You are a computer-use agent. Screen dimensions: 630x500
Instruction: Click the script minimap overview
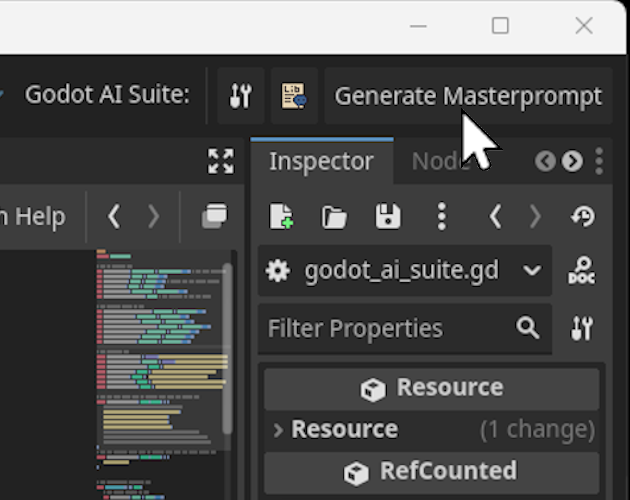pyautogui.click(x=160, y=375)
